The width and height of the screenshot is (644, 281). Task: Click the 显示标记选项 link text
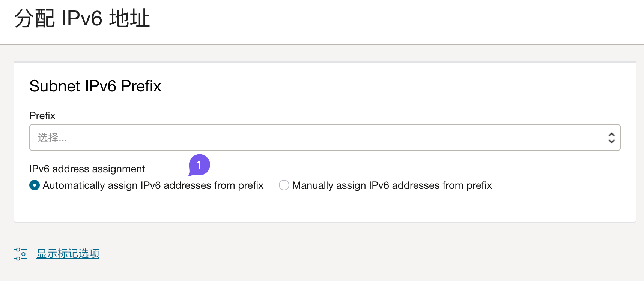[68, 254]
